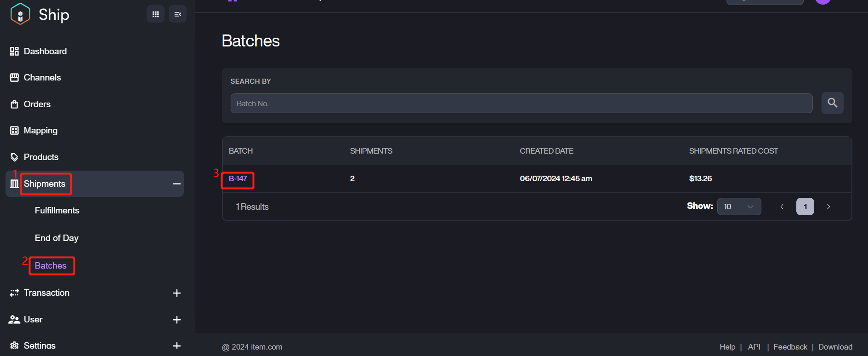868x356 pixels.
Task: Click the Feedback footer link
Action: pos(790,347)
